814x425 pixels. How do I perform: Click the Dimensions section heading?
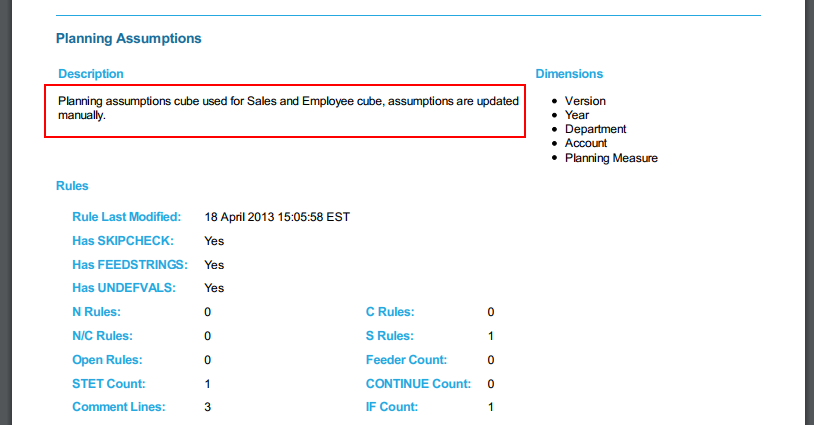pos(569,74)
